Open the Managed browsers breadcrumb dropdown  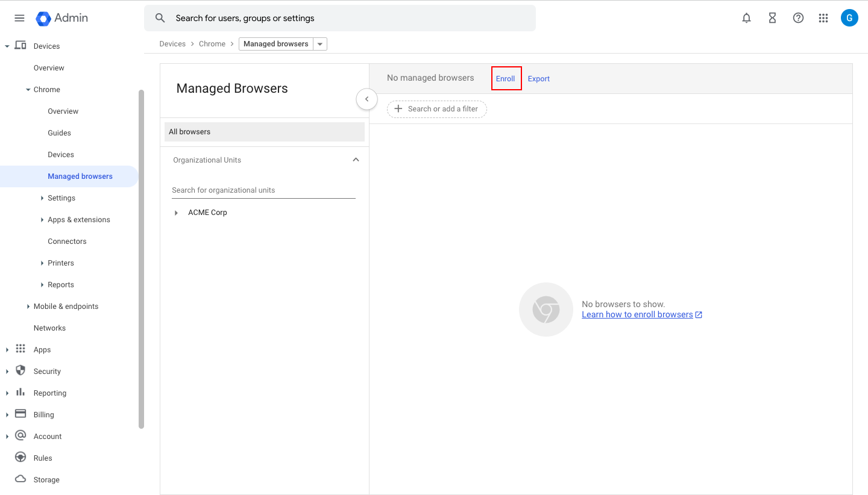click(x=320, y=44)
